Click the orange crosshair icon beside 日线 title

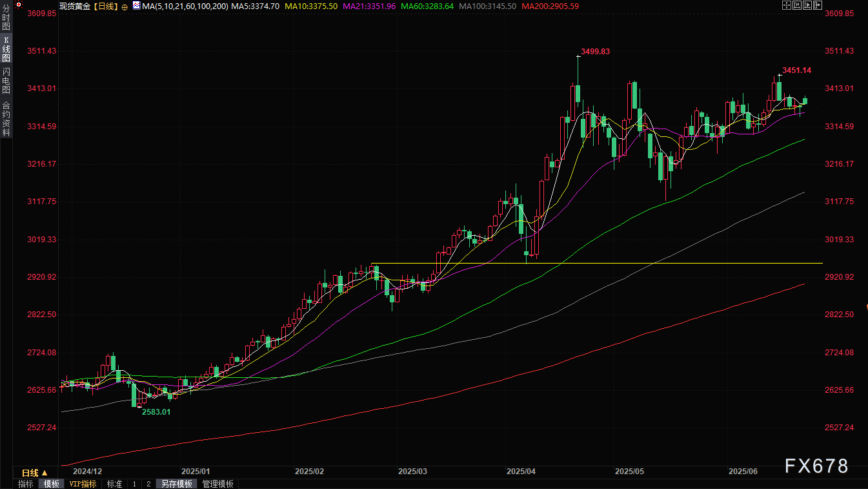[x=125, y=6]
